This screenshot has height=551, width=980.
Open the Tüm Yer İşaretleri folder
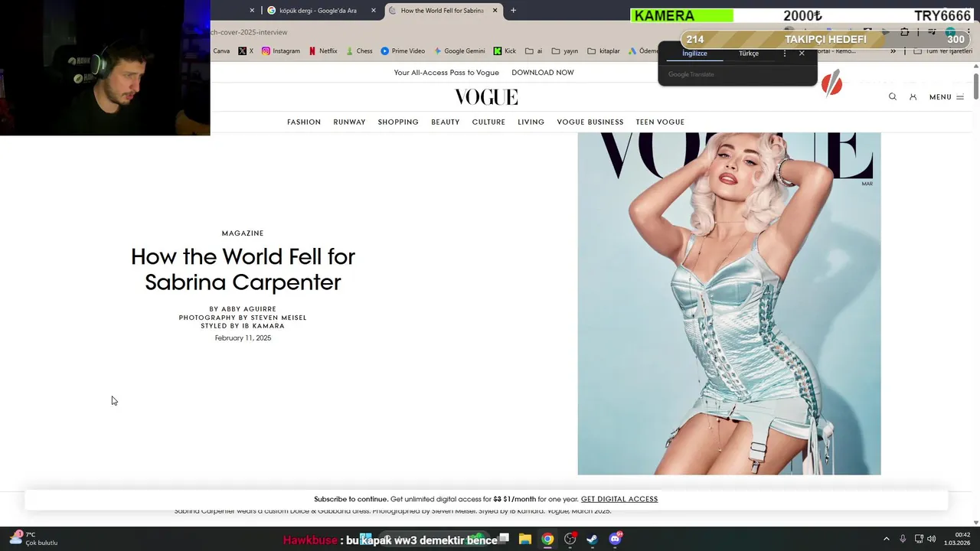(943, 51)
